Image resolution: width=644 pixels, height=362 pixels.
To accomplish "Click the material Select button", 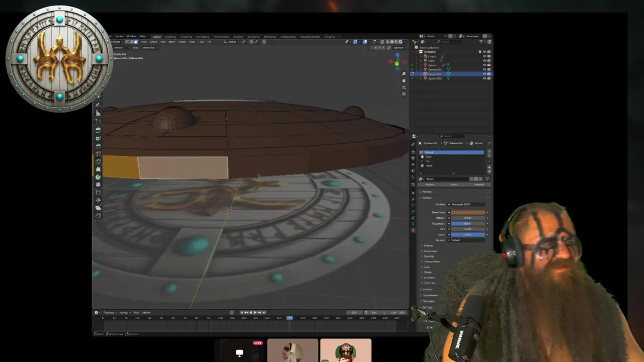I will click(x=454, y=185).
